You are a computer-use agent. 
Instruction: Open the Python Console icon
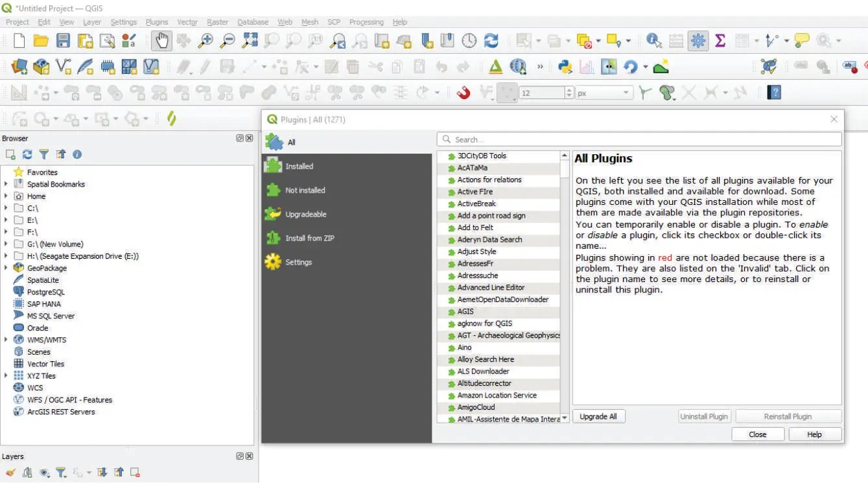coord(565,67)
